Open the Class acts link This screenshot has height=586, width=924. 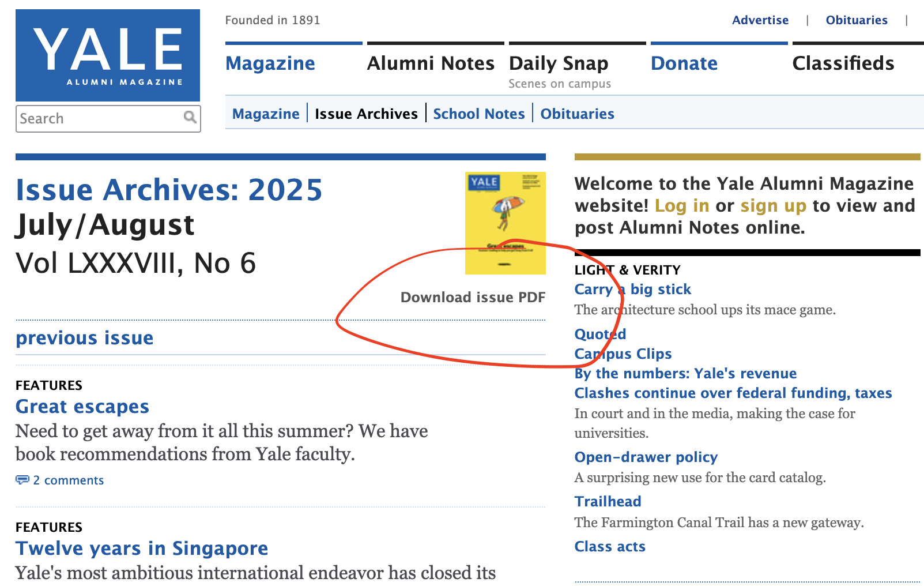(x=610, y=546)
